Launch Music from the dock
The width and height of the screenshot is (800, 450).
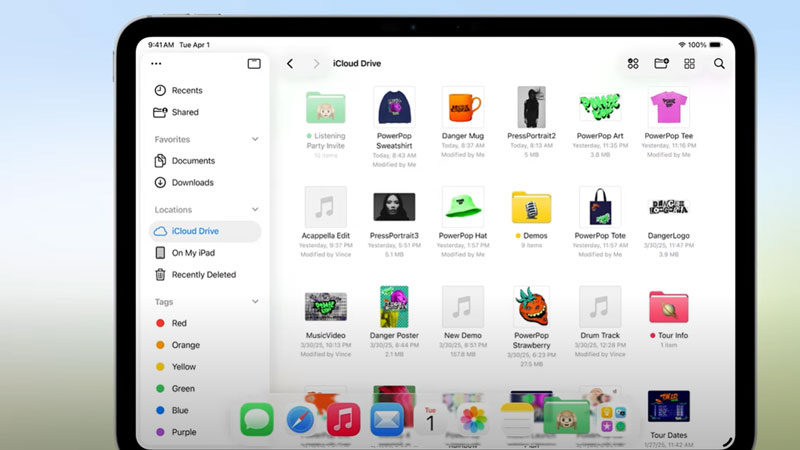click(343, 419)
